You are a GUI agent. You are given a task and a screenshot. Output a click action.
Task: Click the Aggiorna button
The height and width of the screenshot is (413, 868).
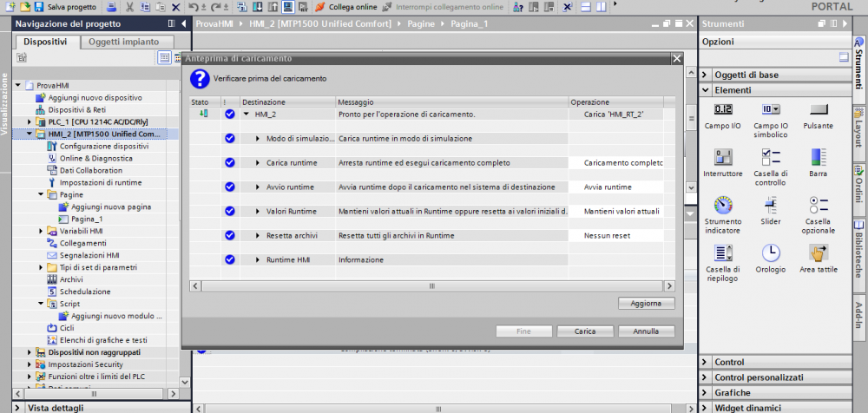tap(646, 304)
